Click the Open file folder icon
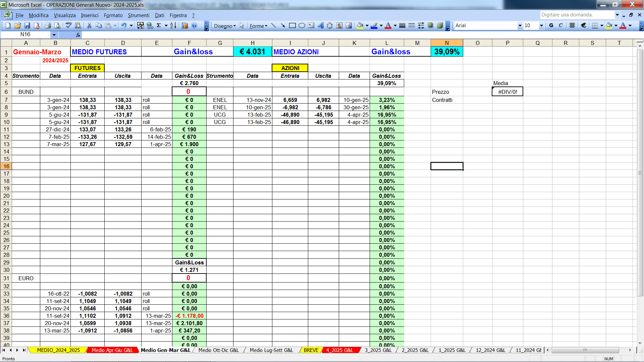 [18, 25]
